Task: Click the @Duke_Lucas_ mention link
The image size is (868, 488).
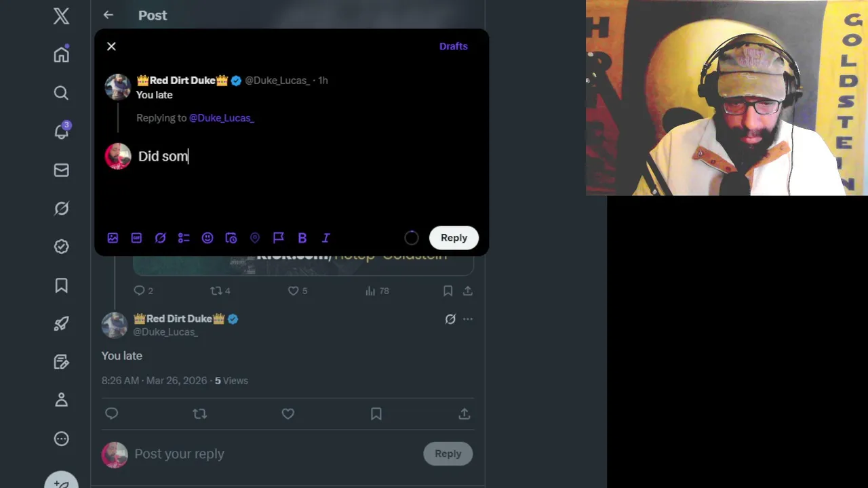Action: (x=222, y=118)
